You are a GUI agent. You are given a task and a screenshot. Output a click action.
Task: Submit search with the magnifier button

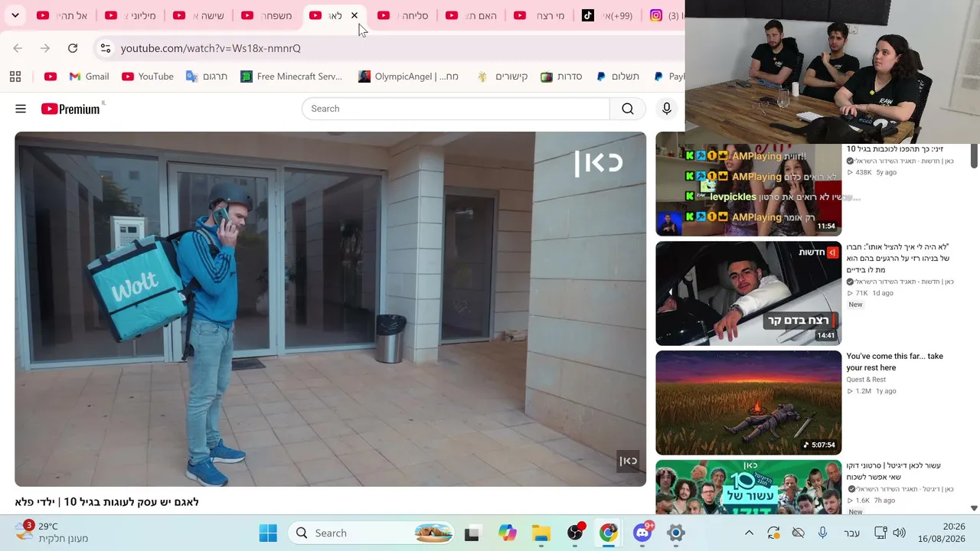pos(628,109)
